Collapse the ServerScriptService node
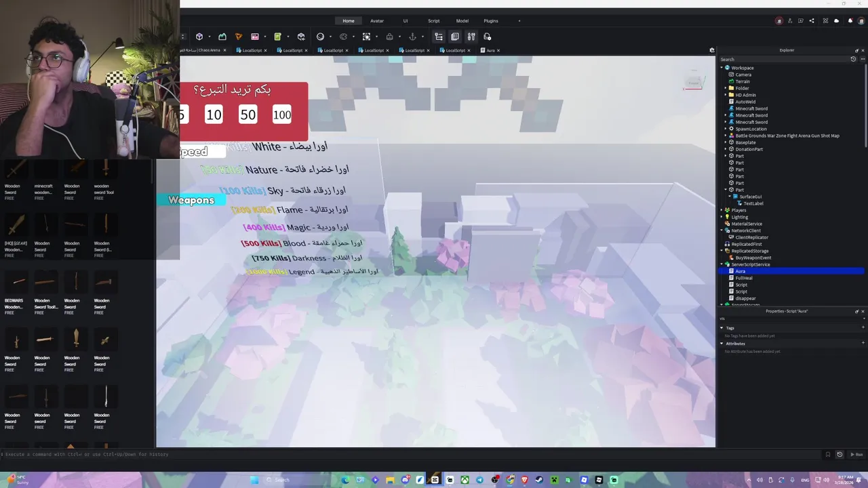Image resolution: width=868 pixels, height=488 pixels. tap(722, 264)
